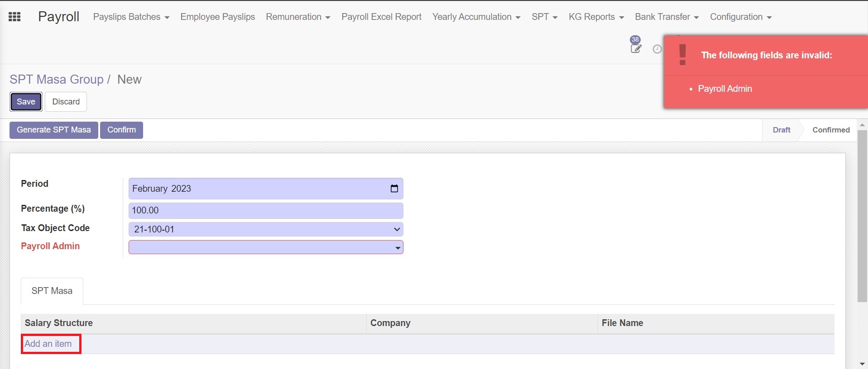Expand the Configuration menu
This screenshot has height=369, width=868.
[741, 17]
